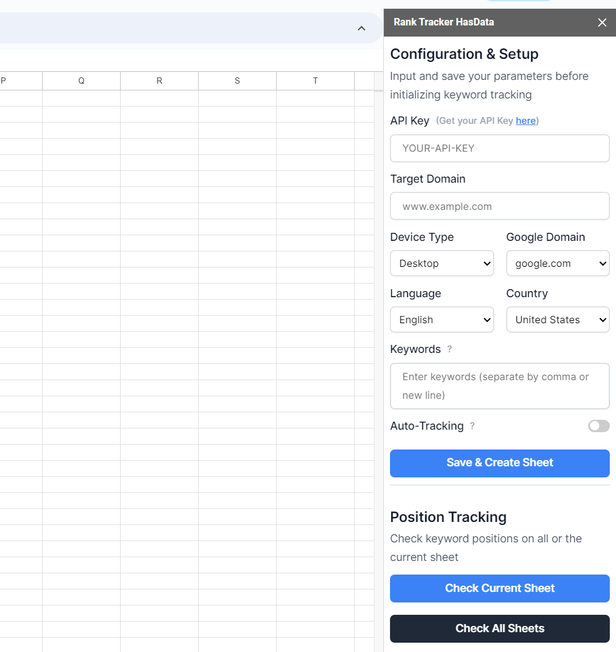Click the Keywords help question mark
The image size is (616, 652).
click(x=449, y=349)
